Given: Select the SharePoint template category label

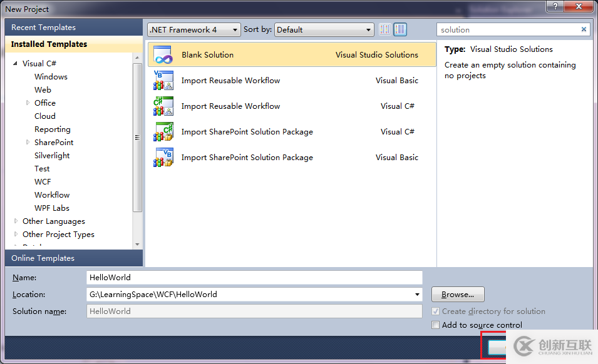Looking at the screenshot, I should click(x=54, y=143).
